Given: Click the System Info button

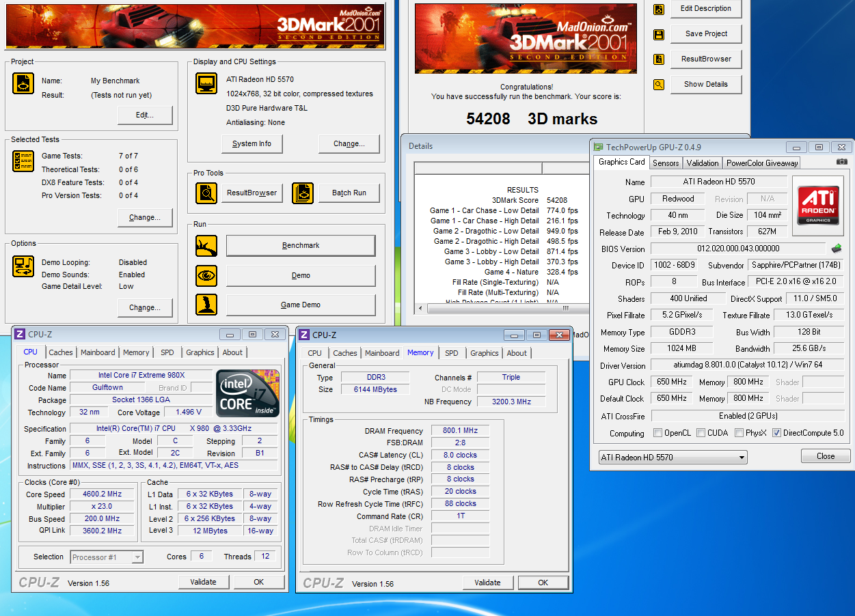Looking at the screenshot, I should click(x=252, y=143).
